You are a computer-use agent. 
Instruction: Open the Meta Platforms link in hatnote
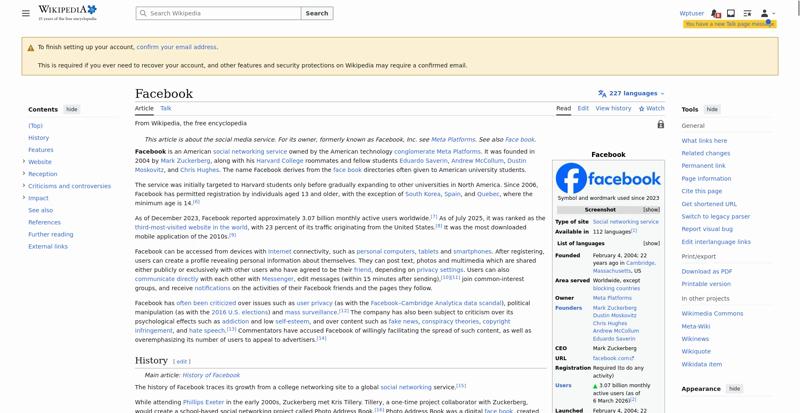pyautogui.click(x=453, y=139)
